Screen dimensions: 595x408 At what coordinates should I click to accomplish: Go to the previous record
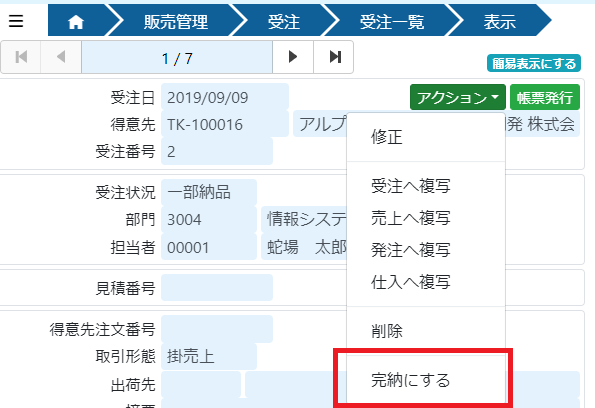tap(61, 57)
